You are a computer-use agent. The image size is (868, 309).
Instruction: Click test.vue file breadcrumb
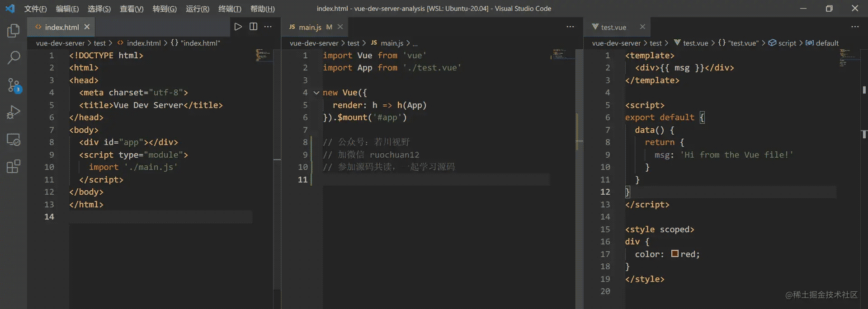691,43
